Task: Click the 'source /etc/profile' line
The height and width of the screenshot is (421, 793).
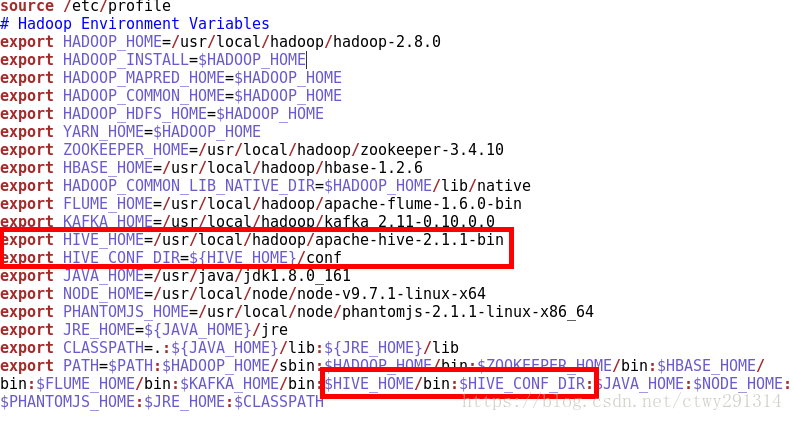Action: pyautogui.click(x=85, y=6)
